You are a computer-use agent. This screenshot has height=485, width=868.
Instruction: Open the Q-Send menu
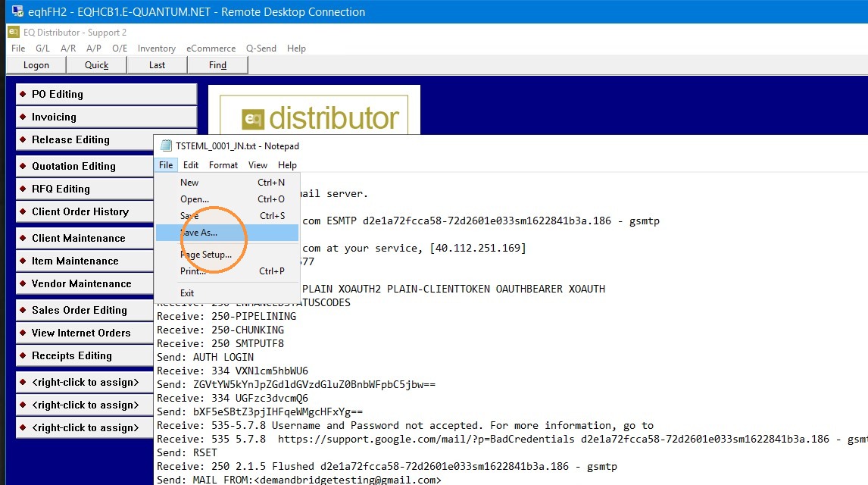point(261,48)
